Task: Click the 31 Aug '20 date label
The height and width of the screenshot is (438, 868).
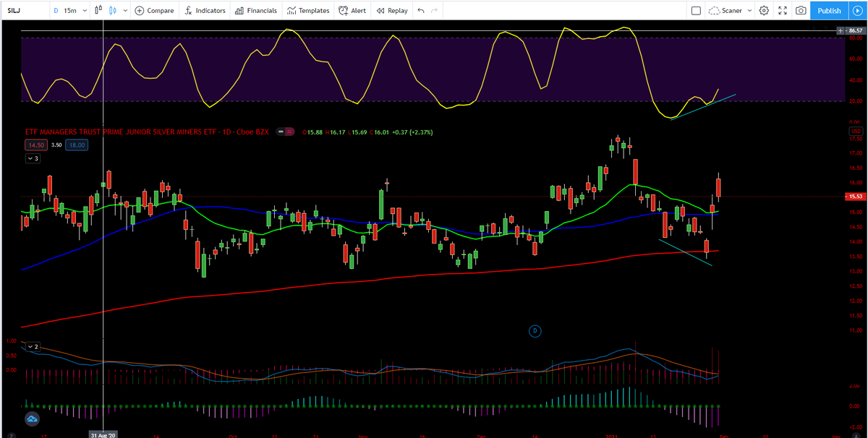Action: click(103, 434)
